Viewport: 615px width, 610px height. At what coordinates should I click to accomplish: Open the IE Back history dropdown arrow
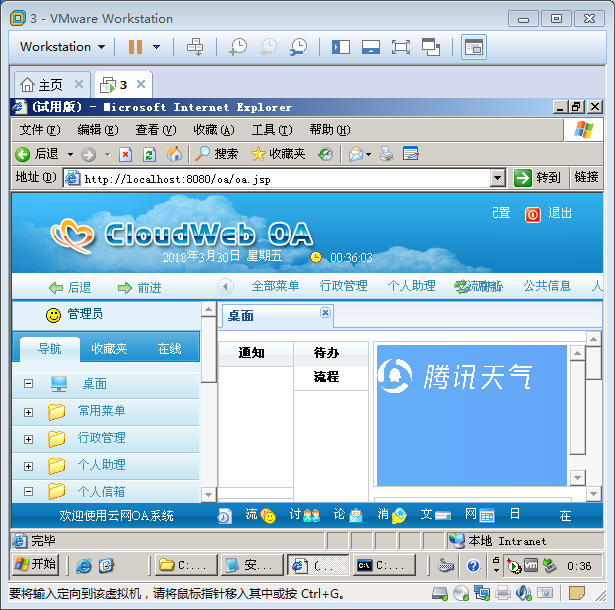click(x=70, y=154)
